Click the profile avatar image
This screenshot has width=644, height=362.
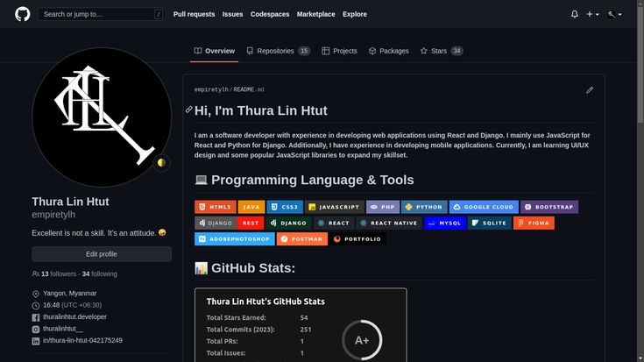tap(102, 117)
